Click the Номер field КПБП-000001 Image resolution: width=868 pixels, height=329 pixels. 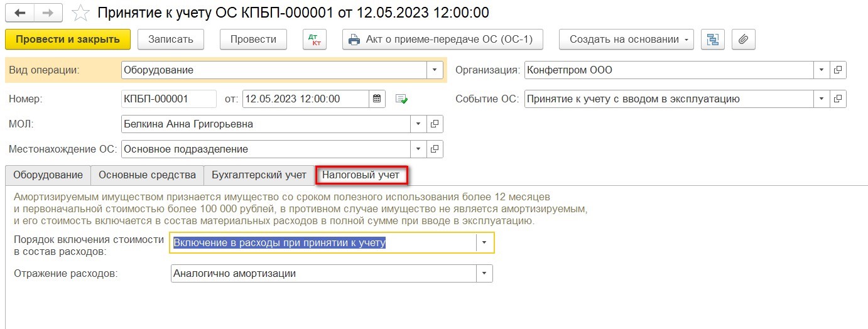[169, 99]
